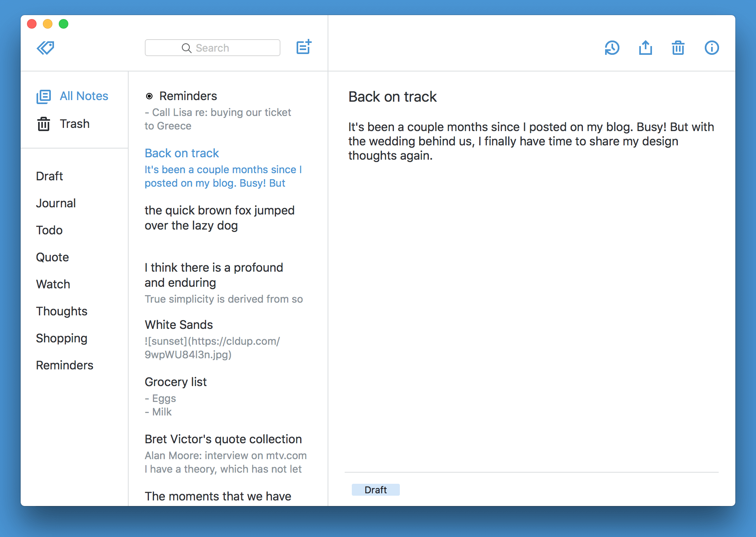756x537 pixels.
Task: Select the Shopping tag
Action: click(x=62, y=338)
